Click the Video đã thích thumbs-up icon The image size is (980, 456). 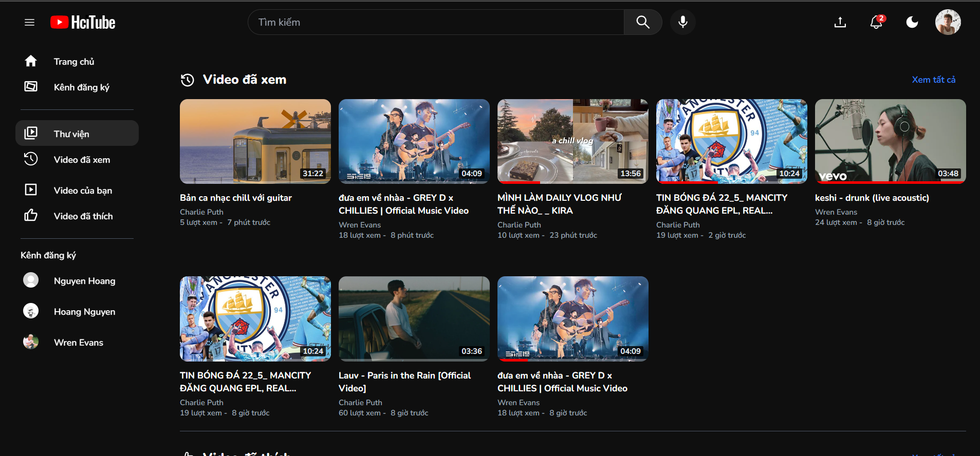click(31, 215)
